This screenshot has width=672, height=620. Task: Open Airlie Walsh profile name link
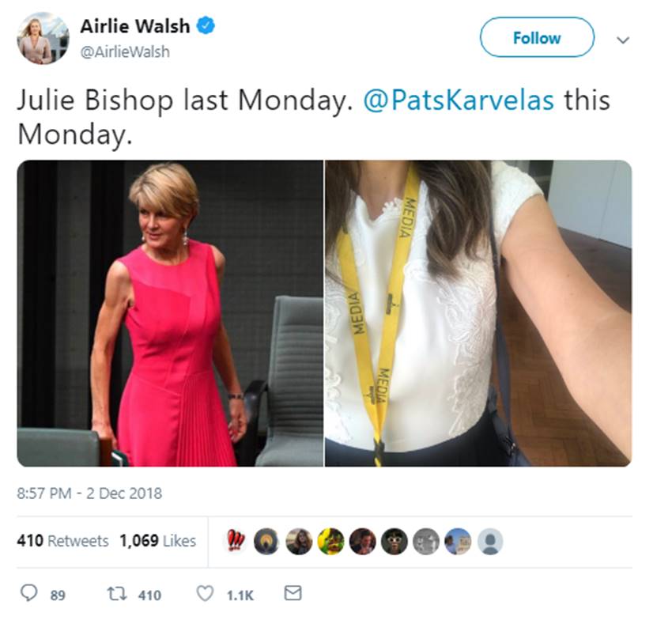coord(135,26)
